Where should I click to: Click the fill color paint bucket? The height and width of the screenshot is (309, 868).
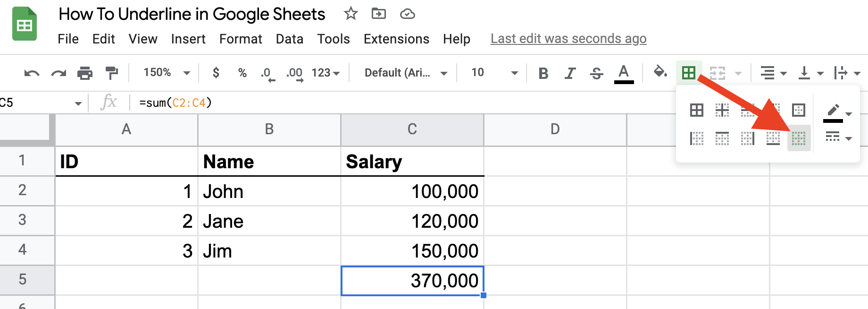pos(660,72)
